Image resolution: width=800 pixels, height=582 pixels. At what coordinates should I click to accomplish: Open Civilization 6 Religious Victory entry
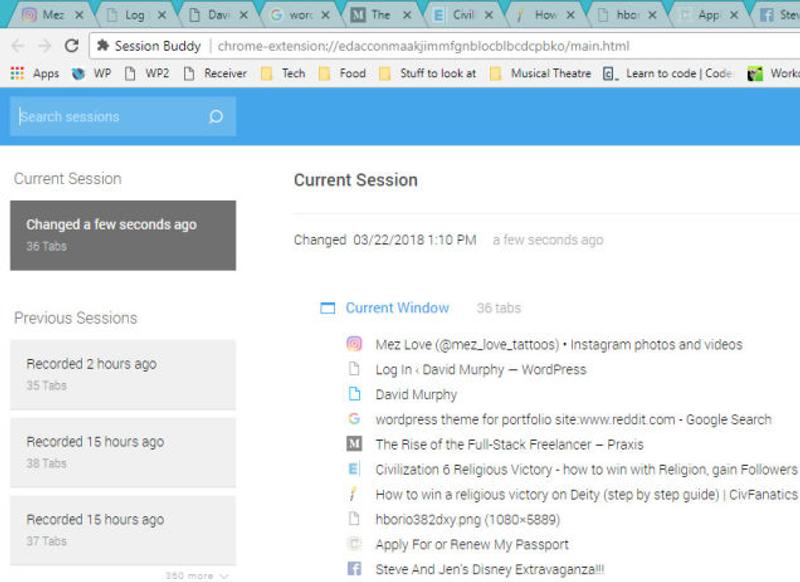tap(586, 469)
